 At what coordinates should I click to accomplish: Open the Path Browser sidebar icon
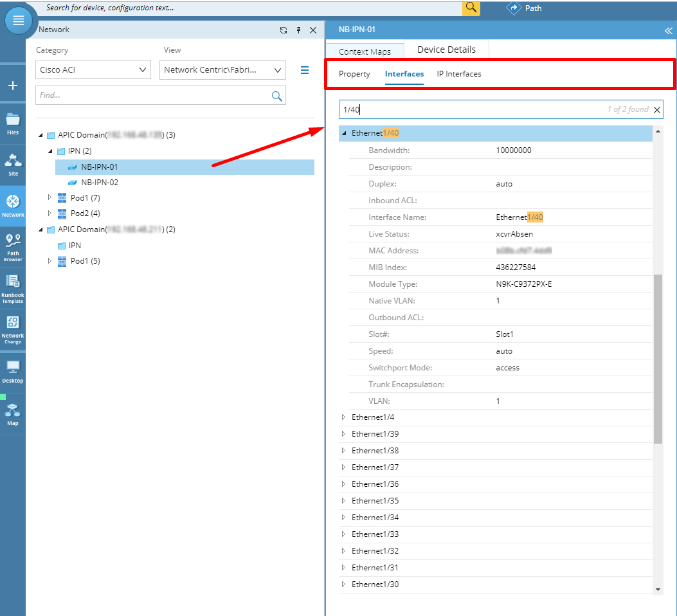[x=13, y=248]
